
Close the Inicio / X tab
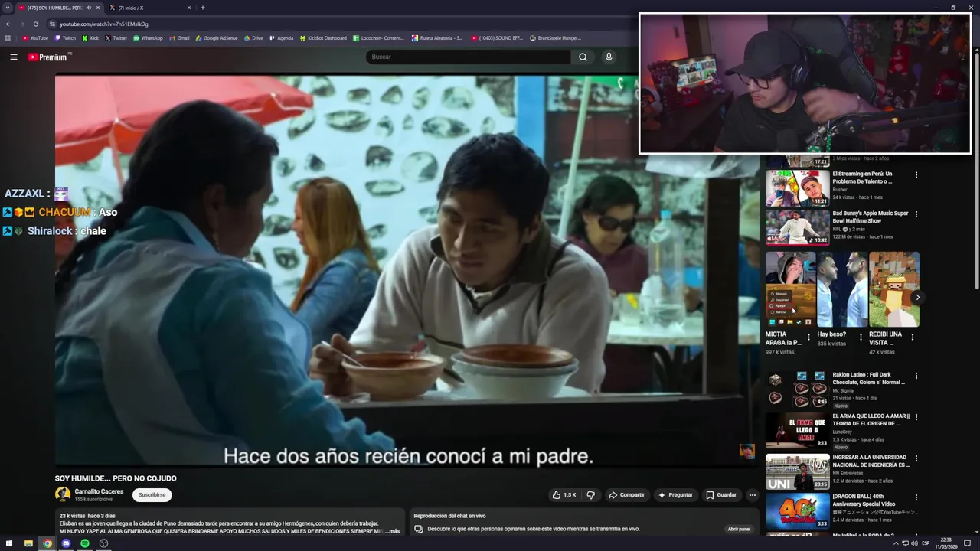(x=189, y=8)
